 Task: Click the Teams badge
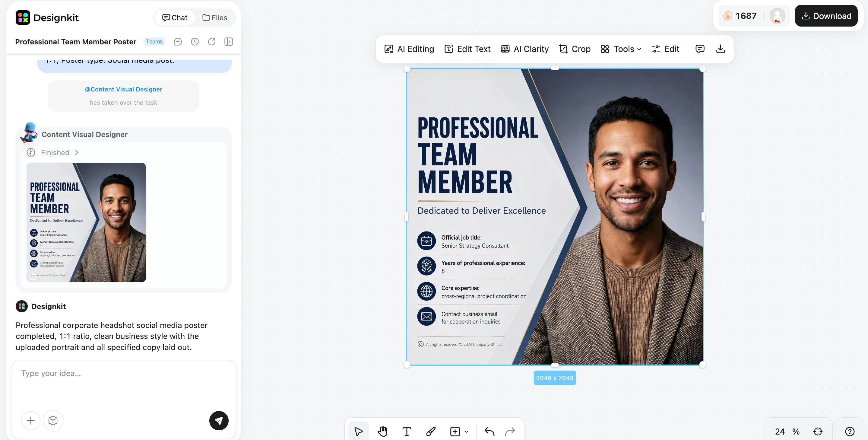(154, 41)
